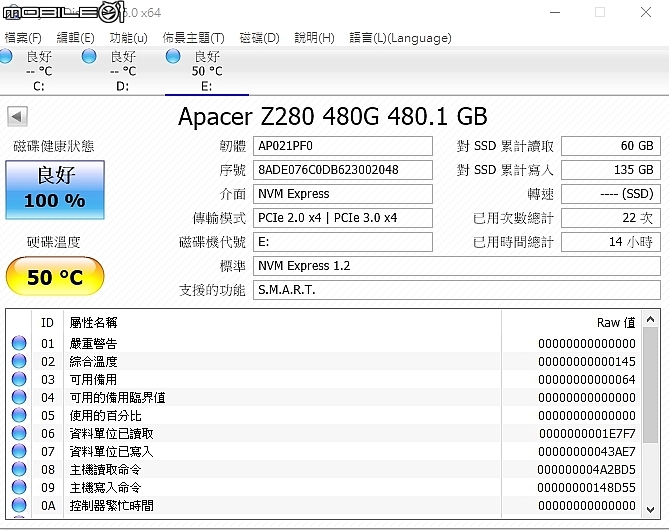Select the 可用的備用臨界值 attribute name

(117, 397)
